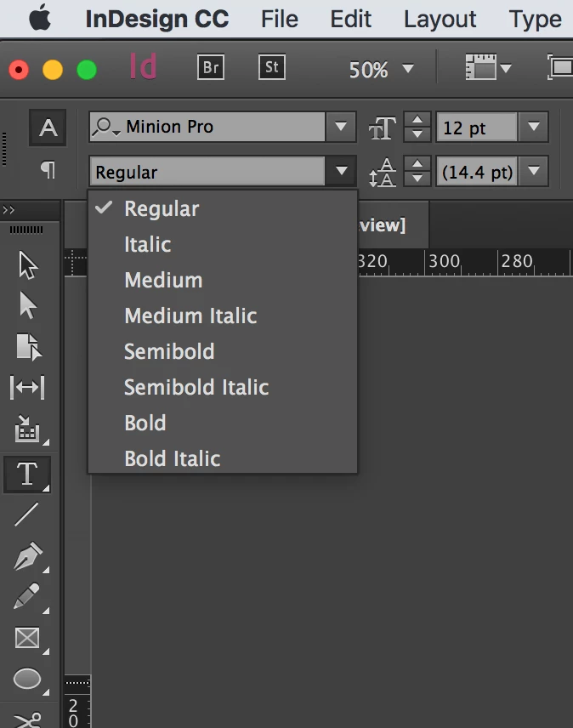Decrease font size with stepper down arrow
Image resolution: width=573 pixels, height=728 pixels.
pyautogui.click(x=417, y=134)
